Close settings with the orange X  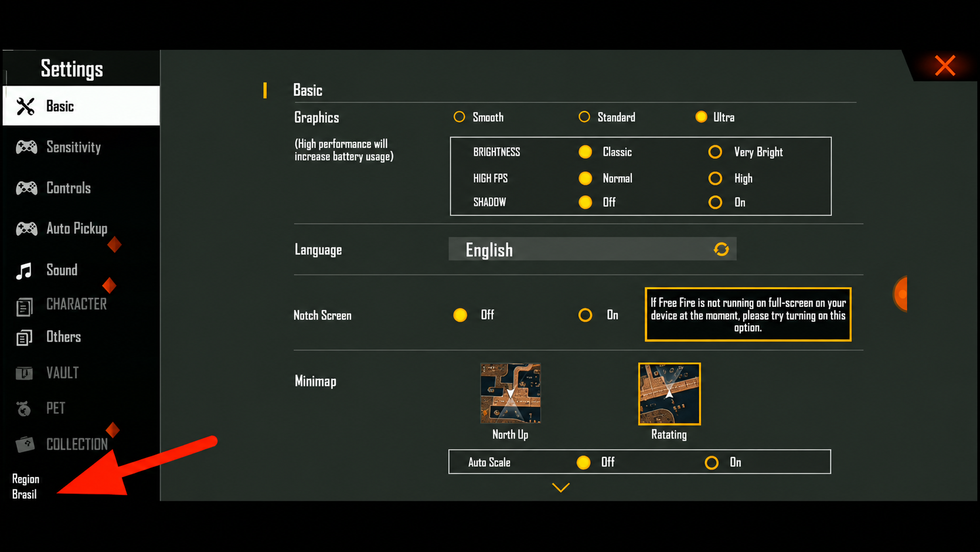point(945,66)
